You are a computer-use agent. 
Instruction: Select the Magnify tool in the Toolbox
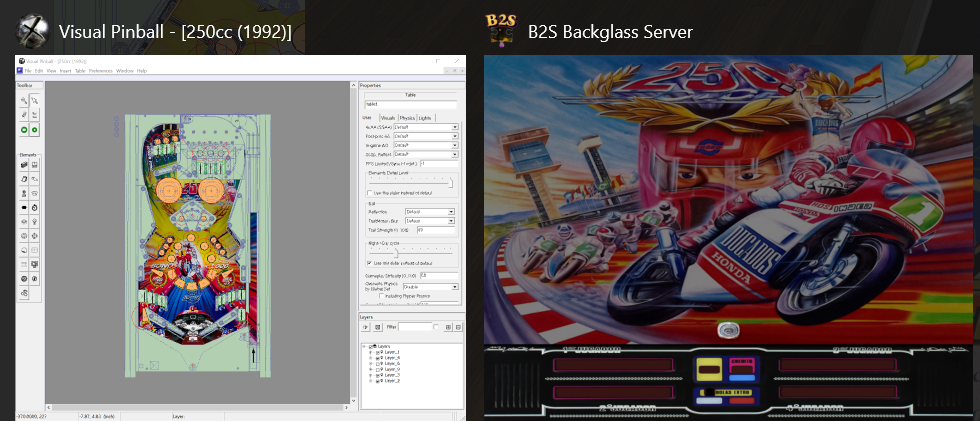tap(24, 100)
